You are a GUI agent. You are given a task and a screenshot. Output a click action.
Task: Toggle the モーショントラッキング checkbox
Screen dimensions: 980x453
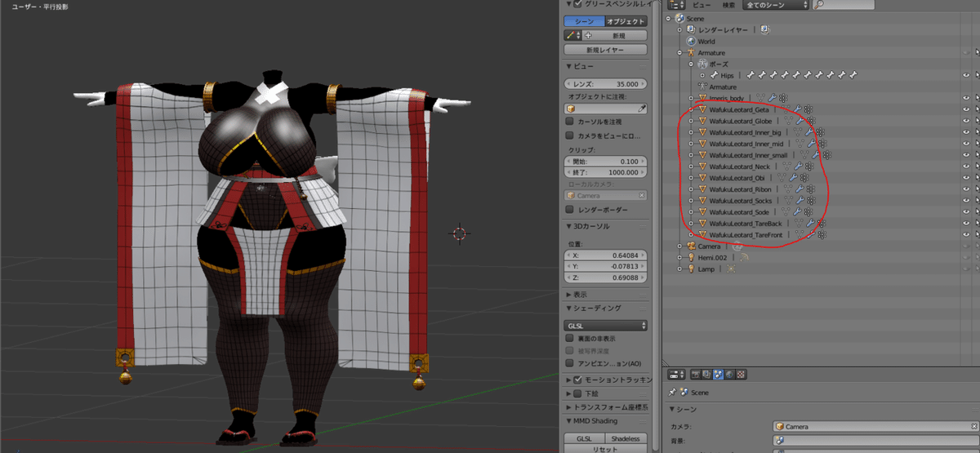pyautogui.click(x=579, y=380)
